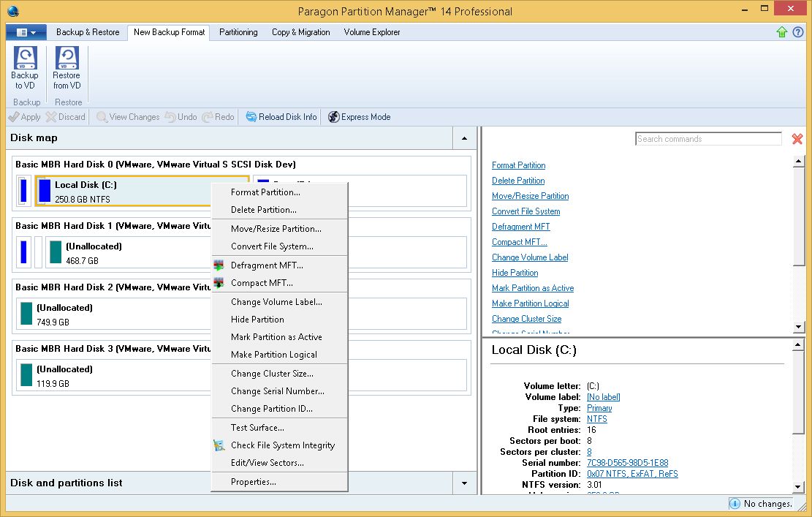The width and height of the screenshot is (812, 517).
Task: Click the info icon in status bar
Action: point(735,504)
